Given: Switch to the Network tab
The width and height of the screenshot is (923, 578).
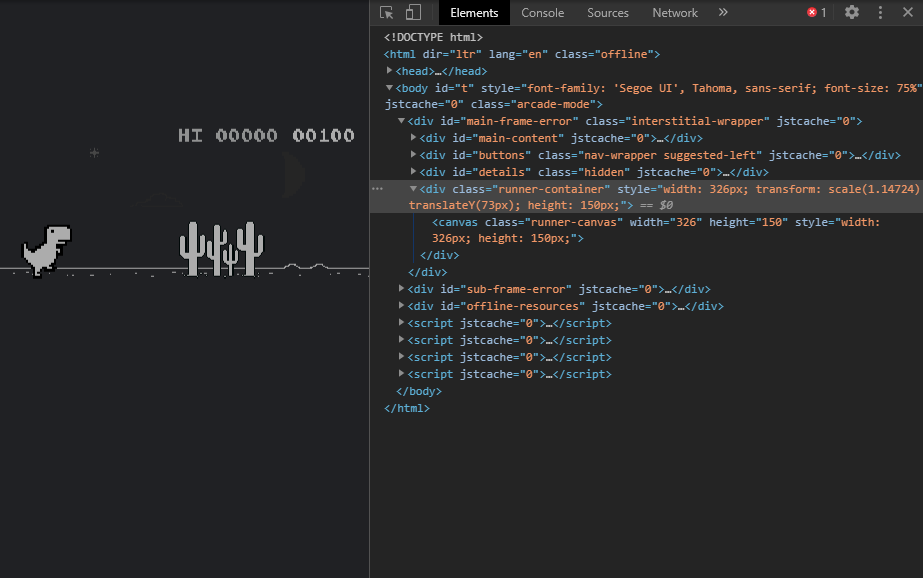Looking at the screenshot, I should tap(675, 13).
